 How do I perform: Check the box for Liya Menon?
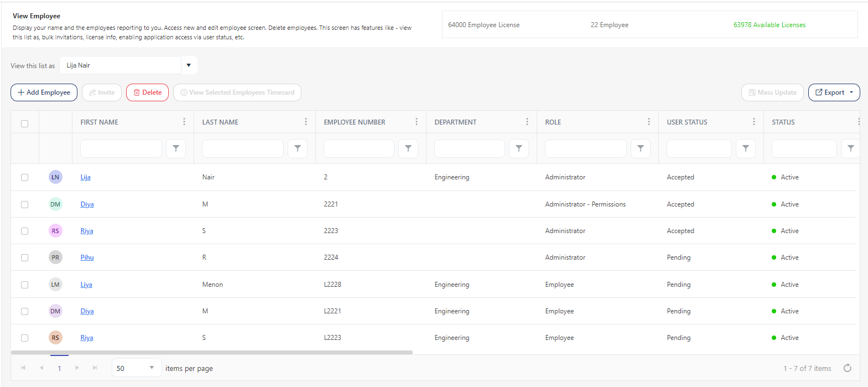click(x=25, y=285)
